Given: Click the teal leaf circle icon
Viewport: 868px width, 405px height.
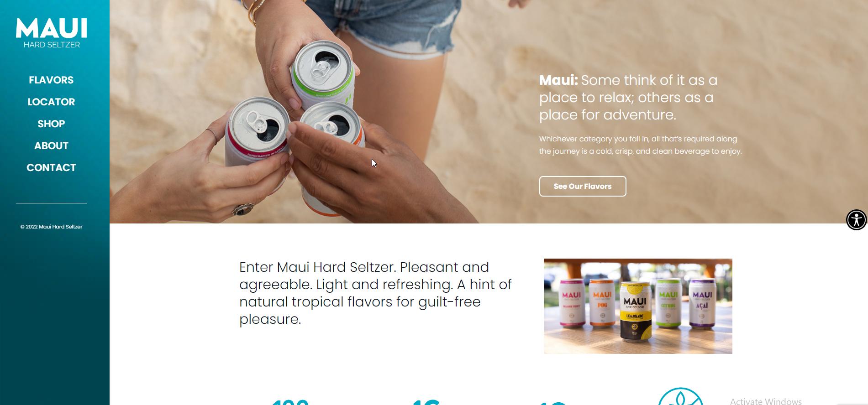Looking at the screenshot, I should coord(681,397).
